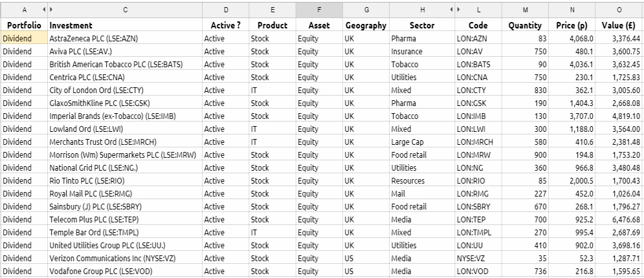644x278 pixels.
Task: Click the Food retail sector cell for Sainsbury
Action: coord(422,207)
